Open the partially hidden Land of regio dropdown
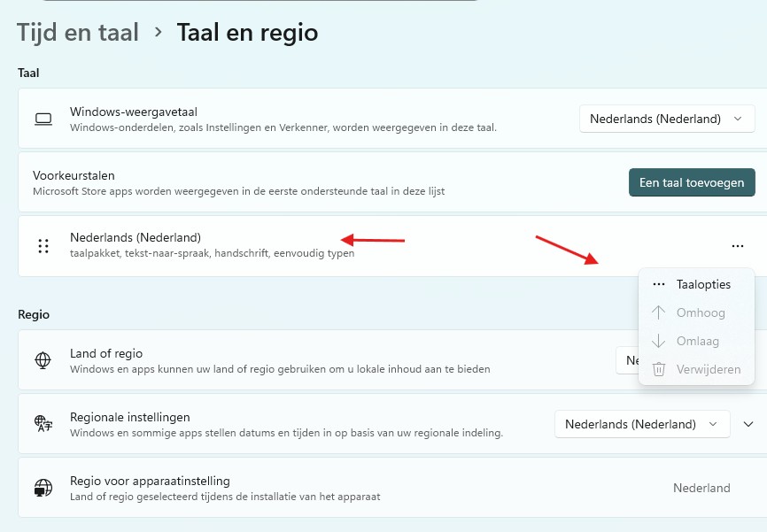The width and height of the screenshot is (767, 532). [x=627, y=360]
